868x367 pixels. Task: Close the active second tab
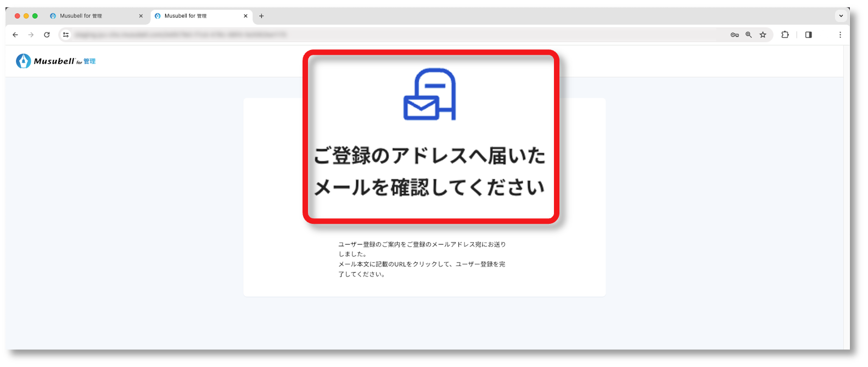point(245,16)
